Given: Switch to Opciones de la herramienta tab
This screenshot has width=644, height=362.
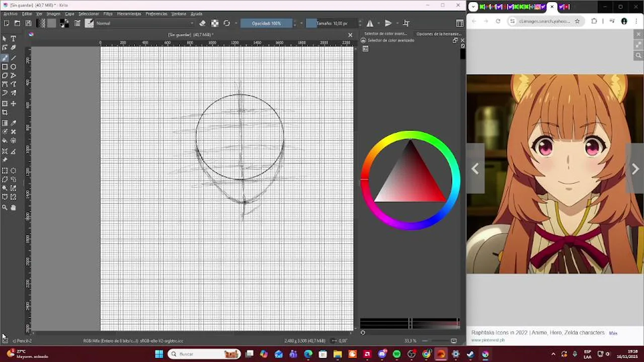Looking at the screenshot, I should click(x=439, y=34).
